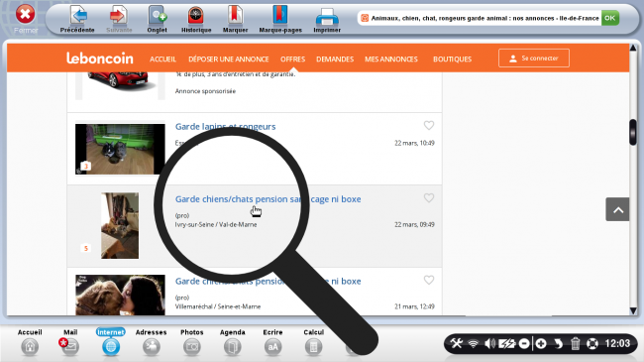Toggle favorite heart on Garde lapins listing
Viewport: 644px width, 362px height.
click(x=429, y=126)
